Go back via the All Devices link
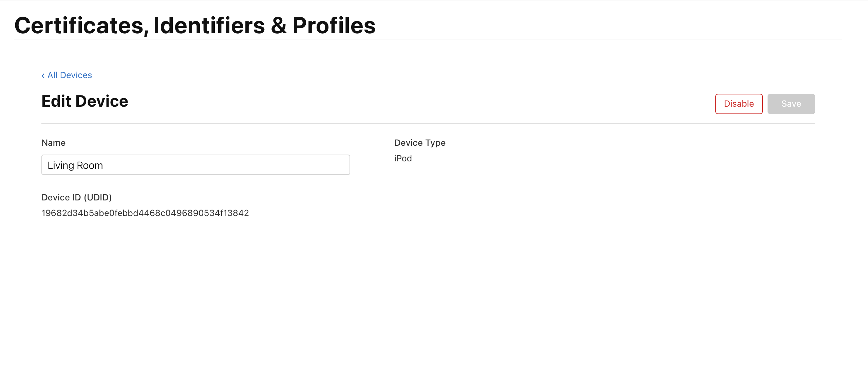The image size is (868, 373). tap(69, 75)
